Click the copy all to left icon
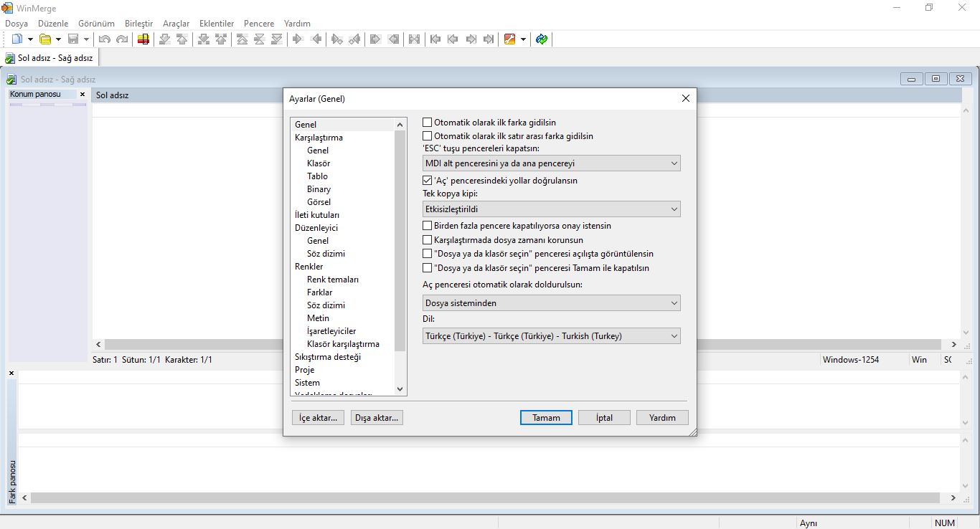This screenshot has width=980, height=529. click(392, 39)
